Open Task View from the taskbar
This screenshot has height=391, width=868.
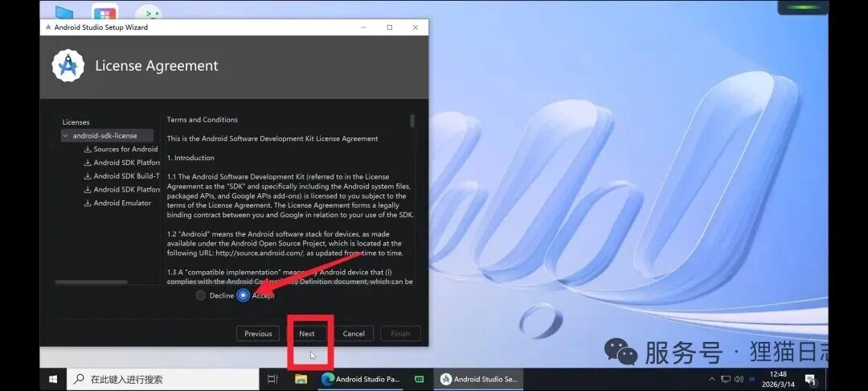coord(272,380)
